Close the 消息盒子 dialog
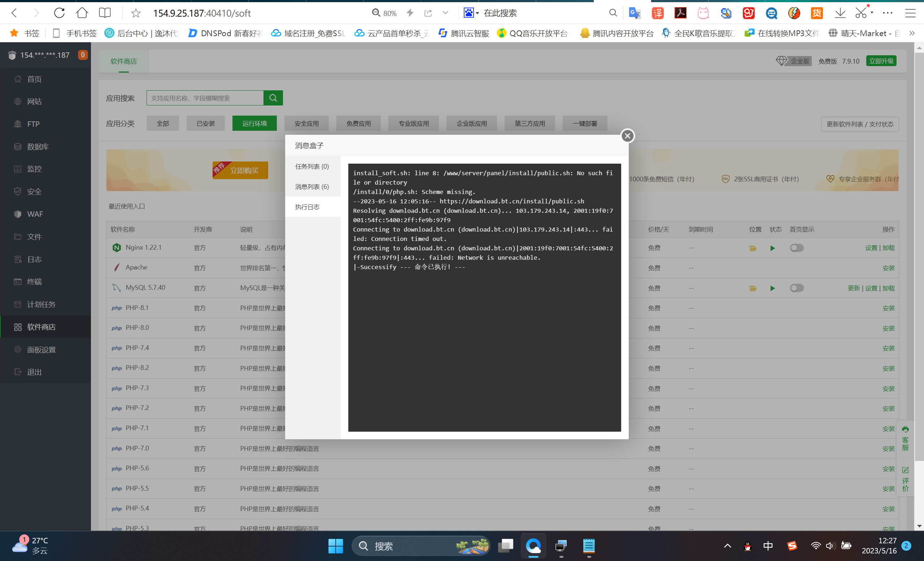The height and width of the screenshot is (561, 924). [x=627, y=136]
